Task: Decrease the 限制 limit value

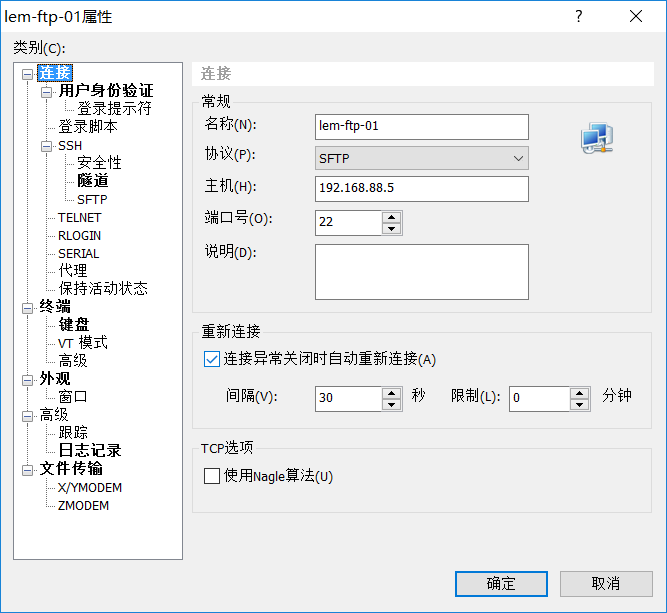Action: [x=579, y=405]
